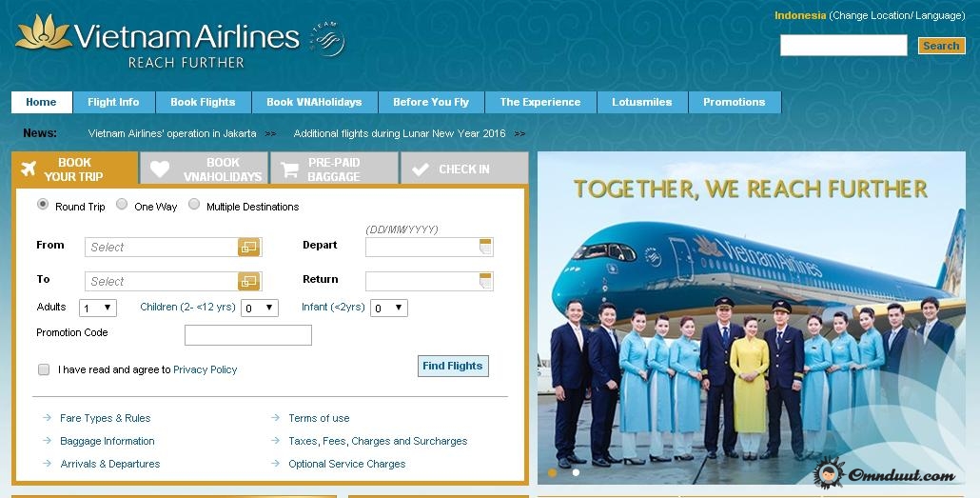Switch to the Check In tab
The image size is (980, 498).
coord(464,169)
